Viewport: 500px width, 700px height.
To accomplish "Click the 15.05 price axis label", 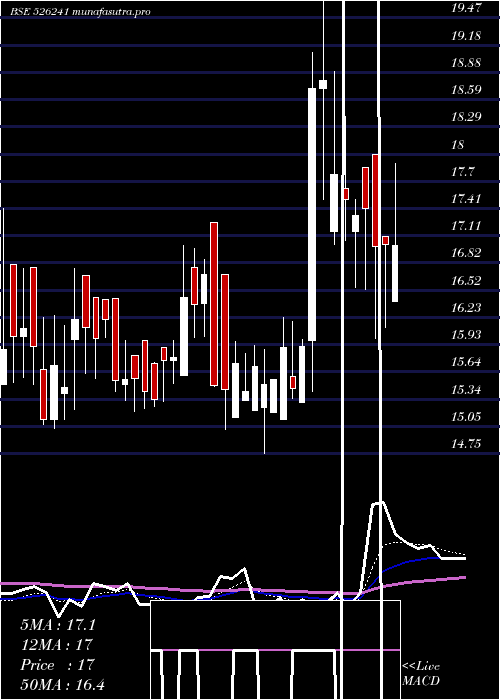I will coord(466,417).
